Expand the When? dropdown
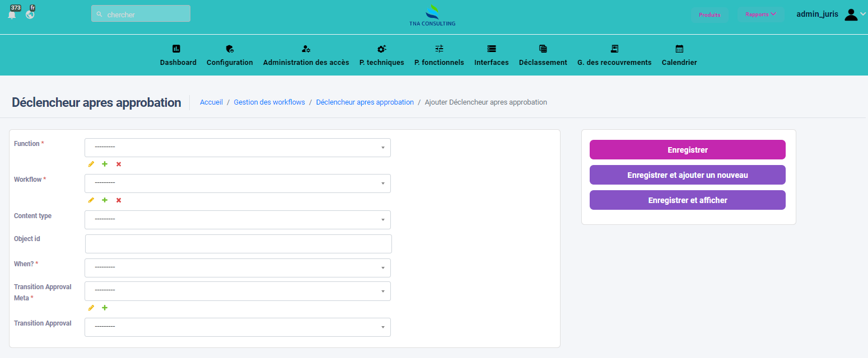This screenshot has height=358, width=868. [x=237, y=268]
